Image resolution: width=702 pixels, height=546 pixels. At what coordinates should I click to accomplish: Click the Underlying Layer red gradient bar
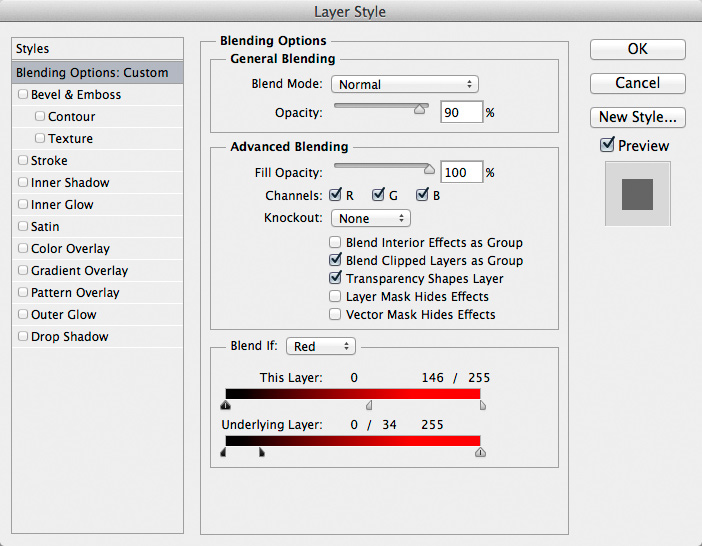point(353,441)
